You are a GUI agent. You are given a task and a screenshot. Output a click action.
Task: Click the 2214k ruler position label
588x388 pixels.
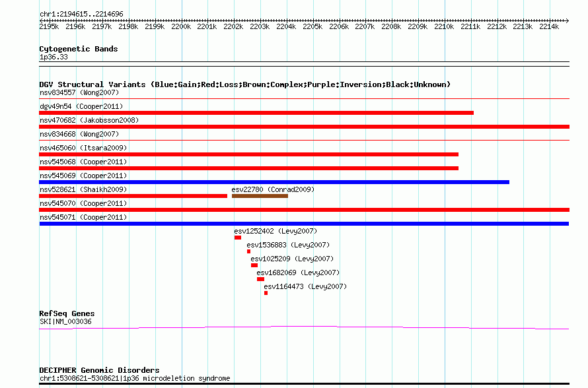click(x=550, y=26)
